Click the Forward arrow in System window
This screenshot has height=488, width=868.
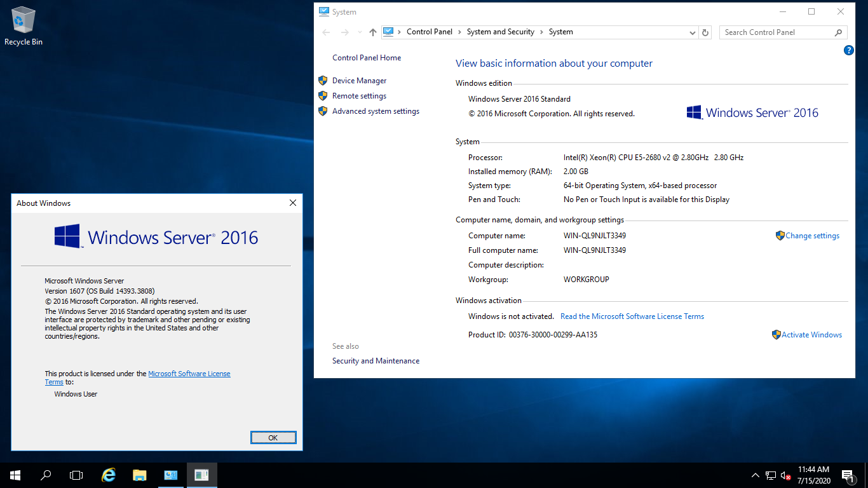pyautogui.click(x=344, y=32)
